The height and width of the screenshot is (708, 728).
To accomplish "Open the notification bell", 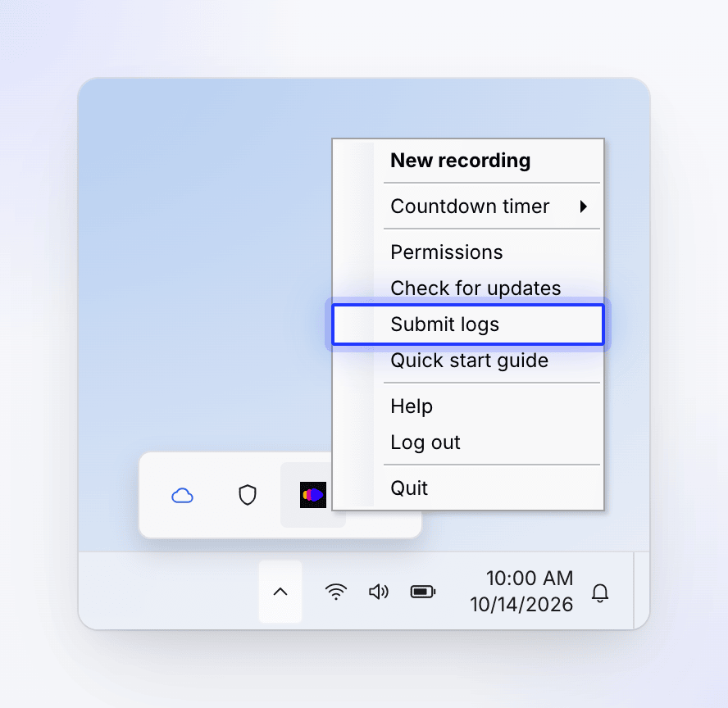I will pyautogui.click(x=600, y=592).
